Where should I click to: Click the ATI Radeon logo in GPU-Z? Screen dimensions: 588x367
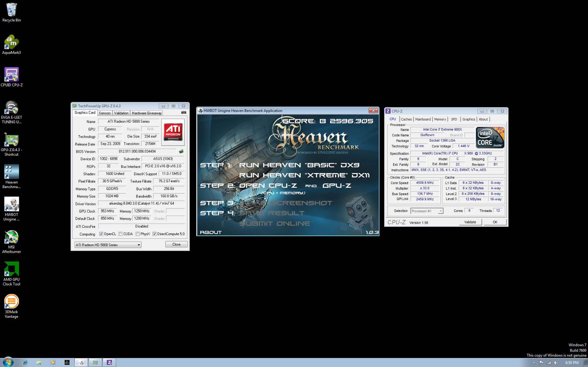coord(173,132)
